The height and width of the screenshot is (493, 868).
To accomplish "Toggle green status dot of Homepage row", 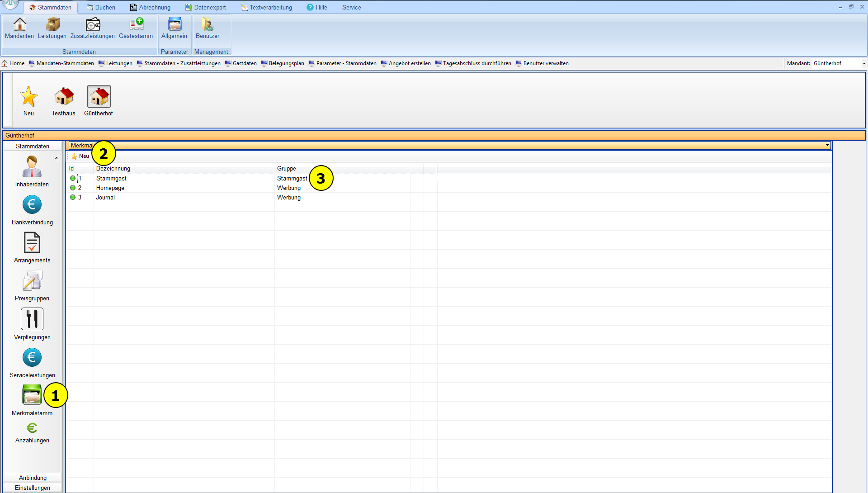I will coord(73,188).
